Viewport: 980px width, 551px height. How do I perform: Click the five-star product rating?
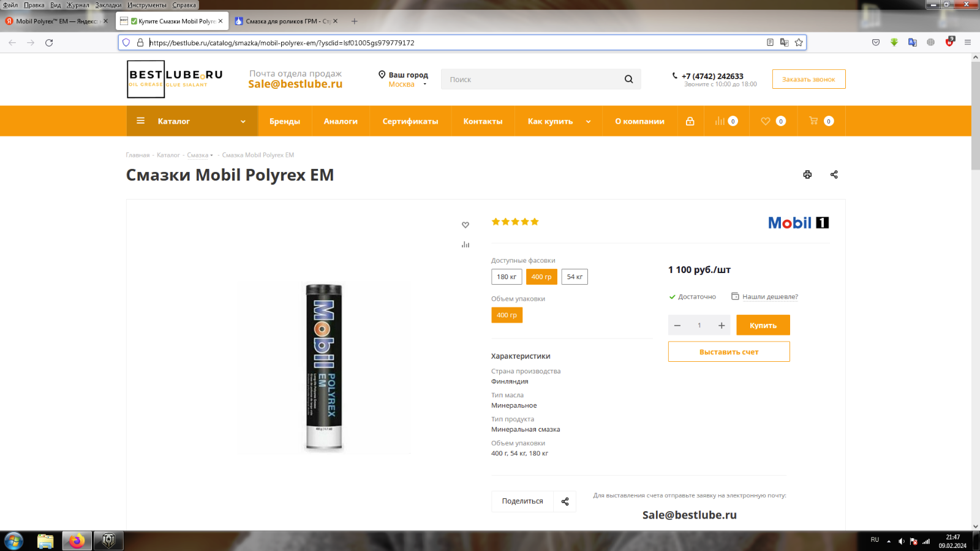click(515, 222)
